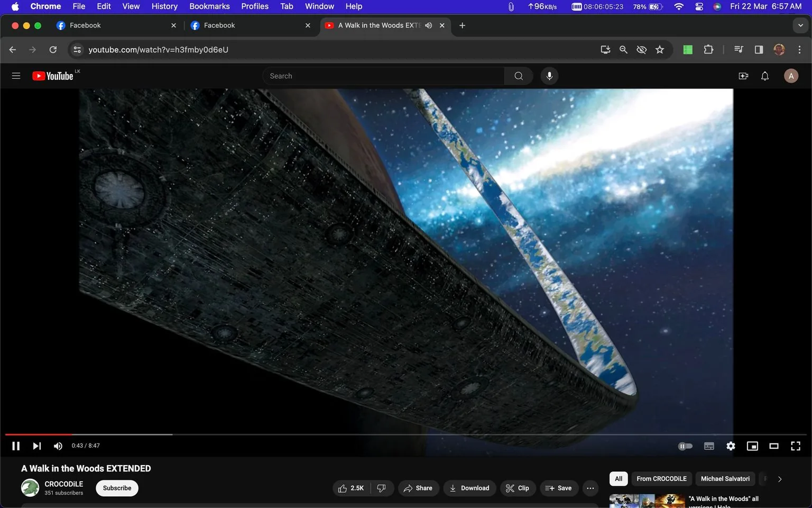Expand more related video filter chips
Viewport: 812px width, 508px height.
tap(779, 478)
